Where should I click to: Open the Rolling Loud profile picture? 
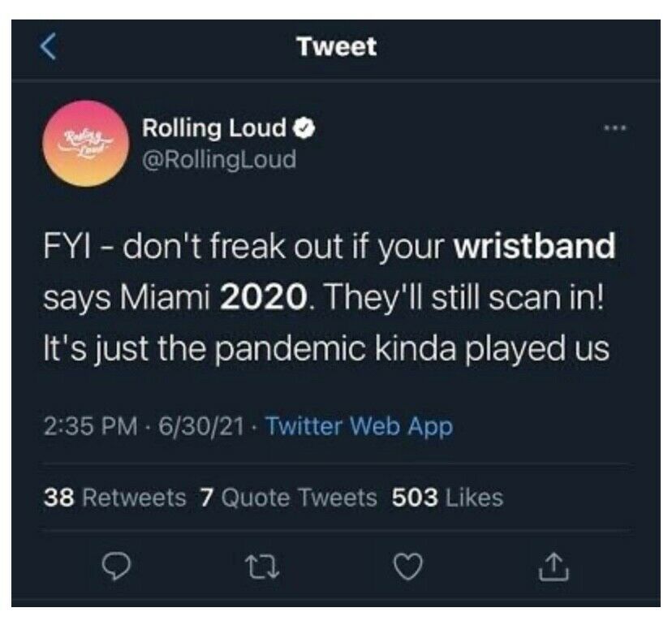[x=86, y=144]
